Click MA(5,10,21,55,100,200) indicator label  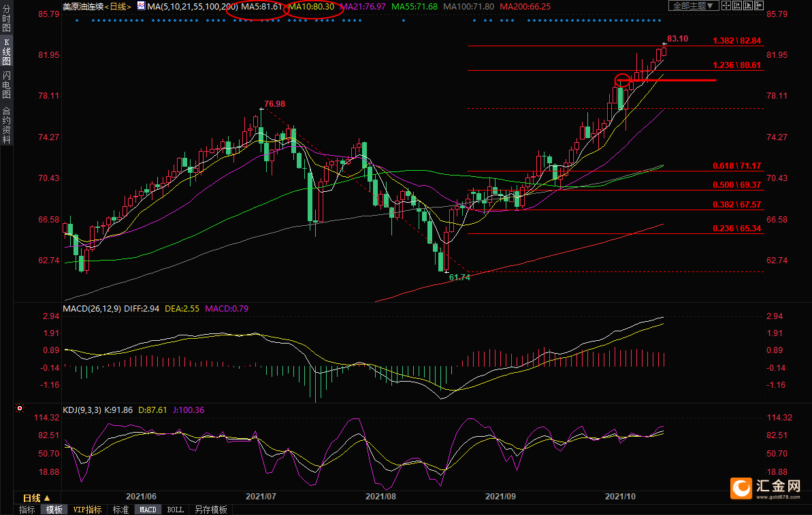(x=193, y=7)
